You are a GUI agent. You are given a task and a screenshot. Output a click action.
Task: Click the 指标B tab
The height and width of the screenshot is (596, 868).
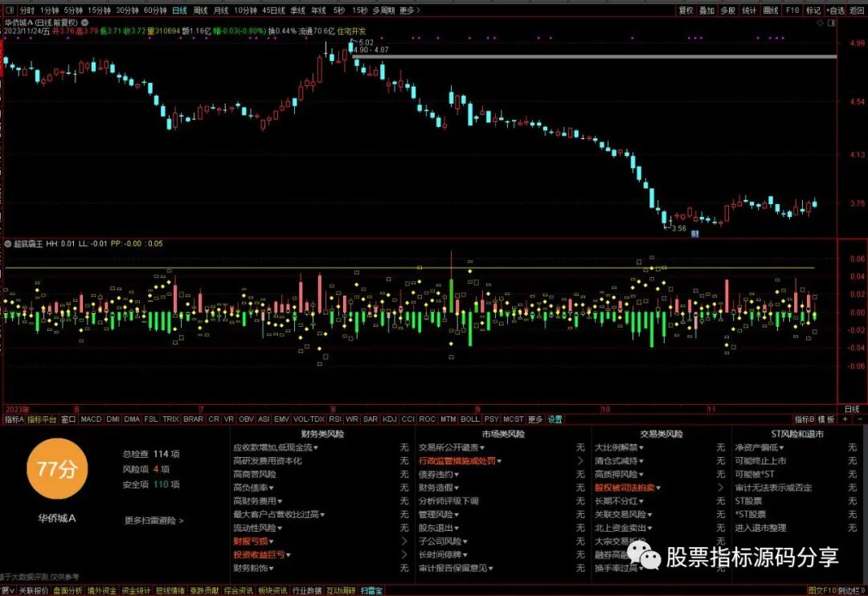805,419
